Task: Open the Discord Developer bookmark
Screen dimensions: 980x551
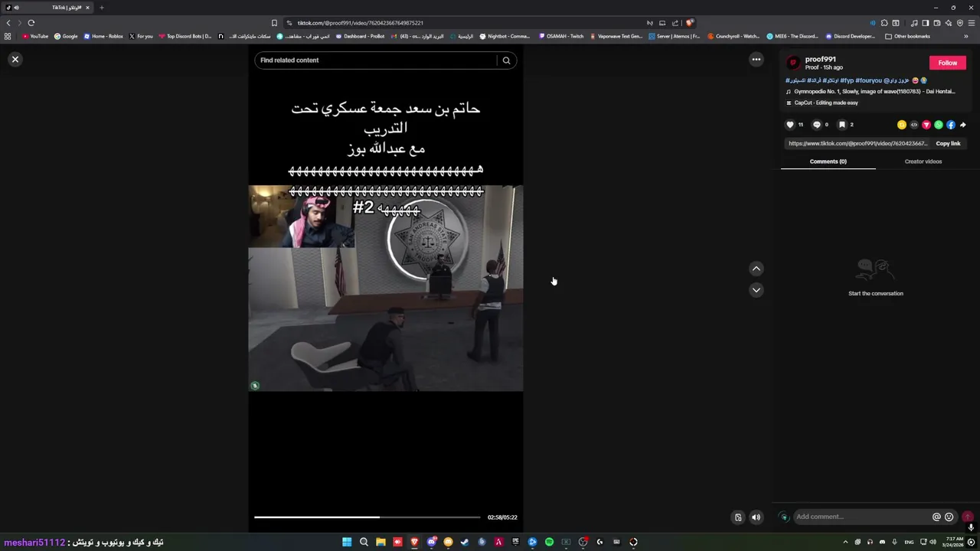Action: [850, 36]
